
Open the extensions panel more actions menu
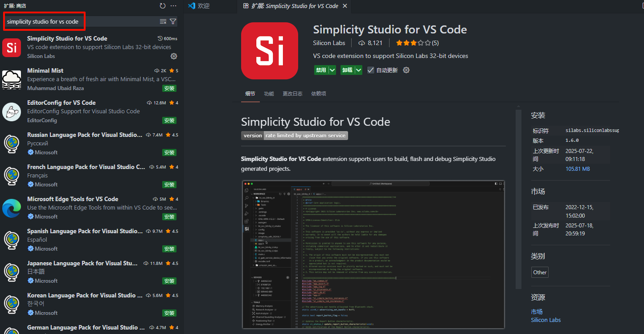click(173, 6)
